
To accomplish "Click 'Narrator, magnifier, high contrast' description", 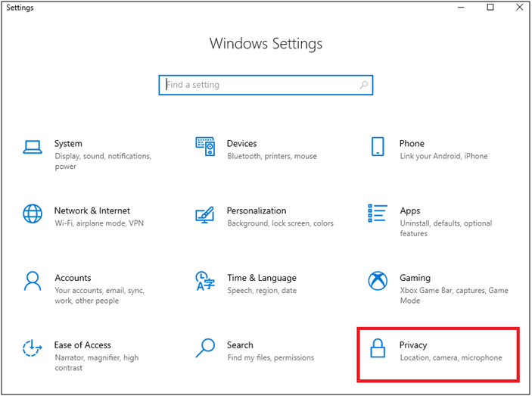I will click(x=96, y=363).
